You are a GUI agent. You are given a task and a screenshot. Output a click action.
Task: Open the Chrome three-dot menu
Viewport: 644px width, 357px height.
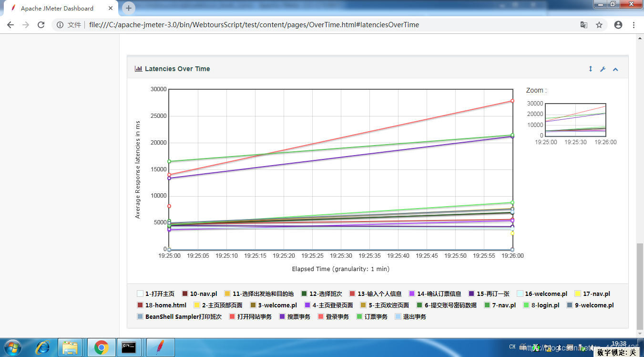(x=634, y=25)
